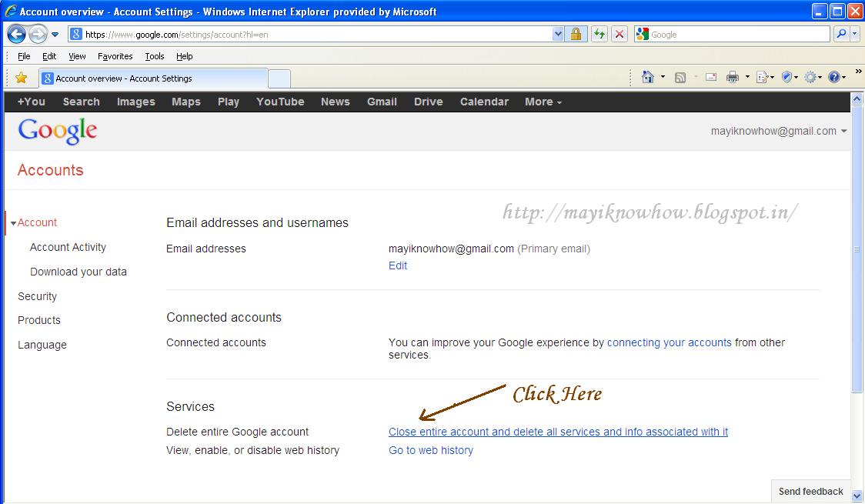Viewport: 865px width, 504px height.
Task: Select the Account overview tab
Action: tap(153, 78)
